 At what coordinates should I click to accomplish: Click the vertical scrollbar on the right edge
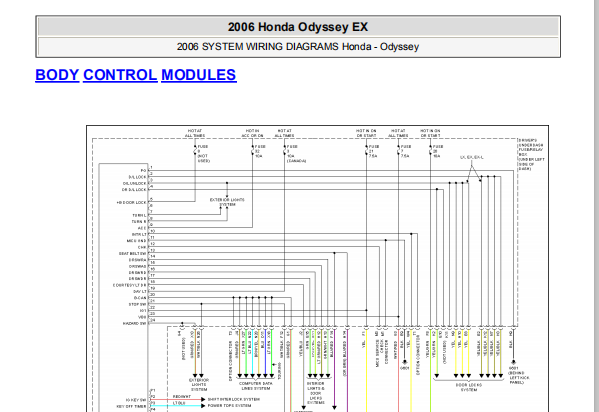(596, 206)
